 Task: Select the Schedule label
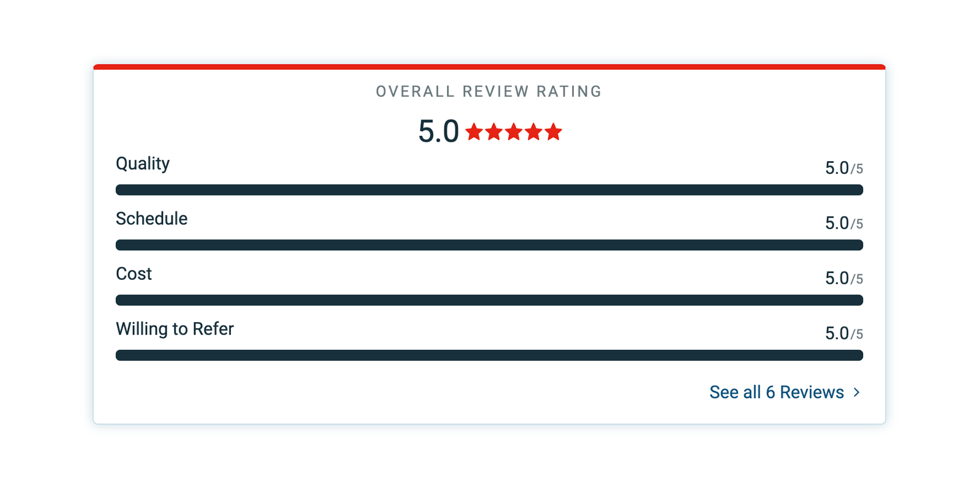click(x=151, y=219)
